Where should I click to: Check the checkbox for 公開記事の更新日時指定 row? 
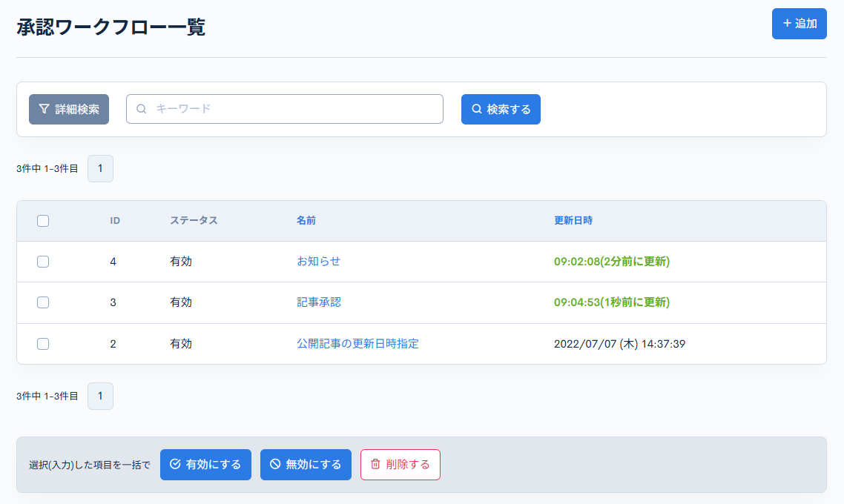click(x=43, y=343)
